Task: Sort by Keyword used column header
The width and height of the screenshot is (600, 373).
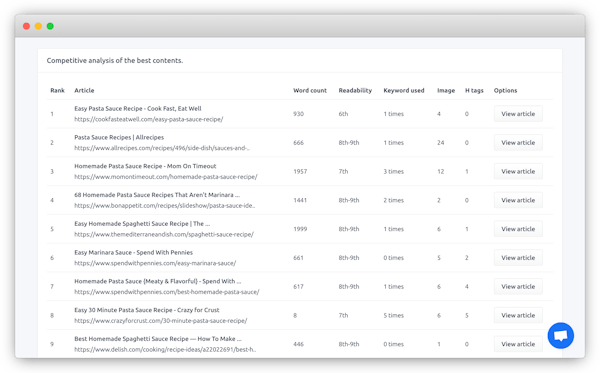Action: [x=404, y=90]
